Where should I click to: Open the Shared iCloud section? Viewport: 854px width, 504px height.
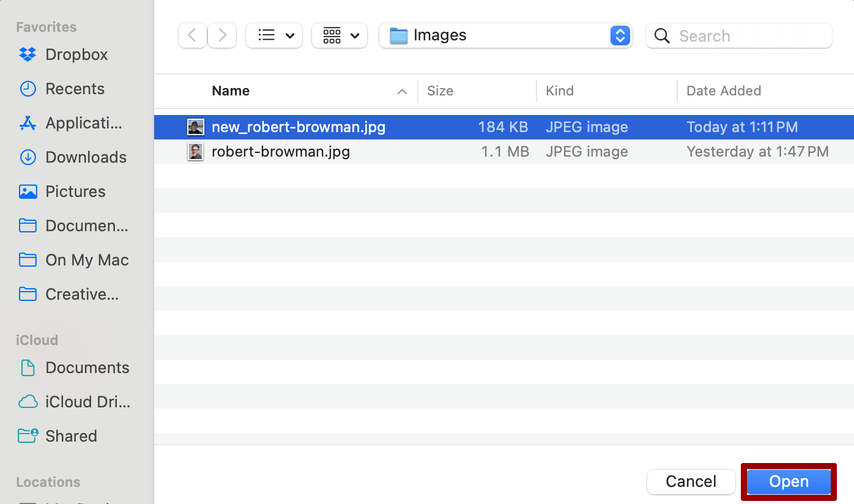pos(71,436)
